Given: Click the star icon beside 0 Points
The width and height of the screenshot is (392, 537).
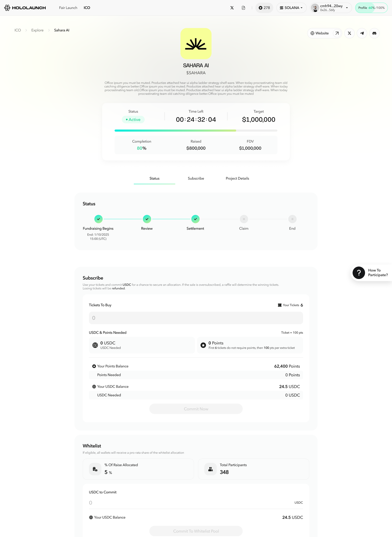Looking at the screenshot, I should [x=203, y=345].
